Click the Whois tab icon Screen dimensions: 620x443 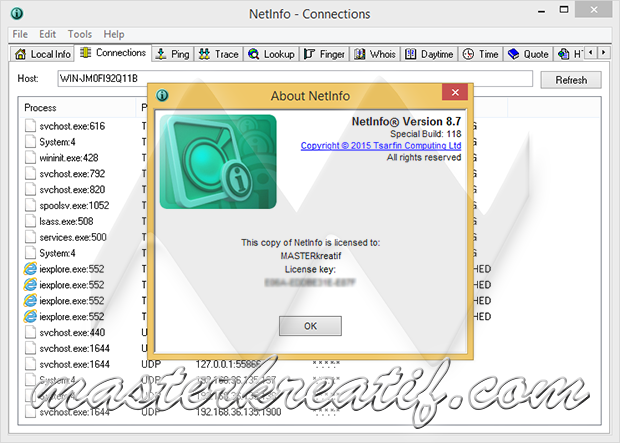click(x=359, y=54)
